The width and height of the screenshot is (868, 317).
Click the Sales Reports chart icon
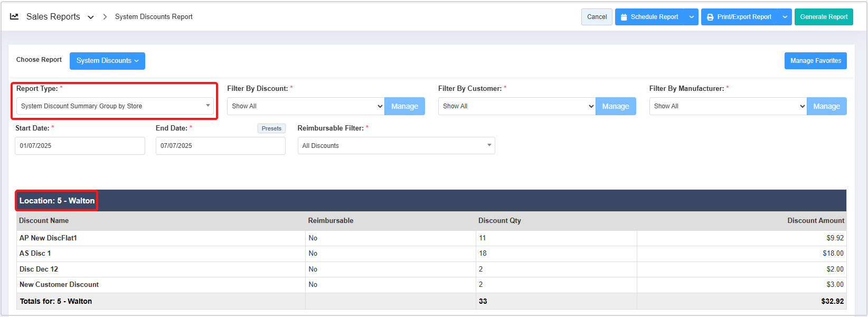point(14,17)
